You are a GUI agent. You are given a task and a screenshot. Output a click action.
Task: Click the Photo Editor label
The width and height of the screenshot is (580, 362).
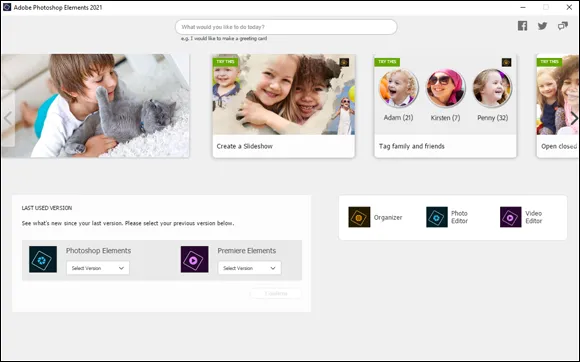pos(459,217)
